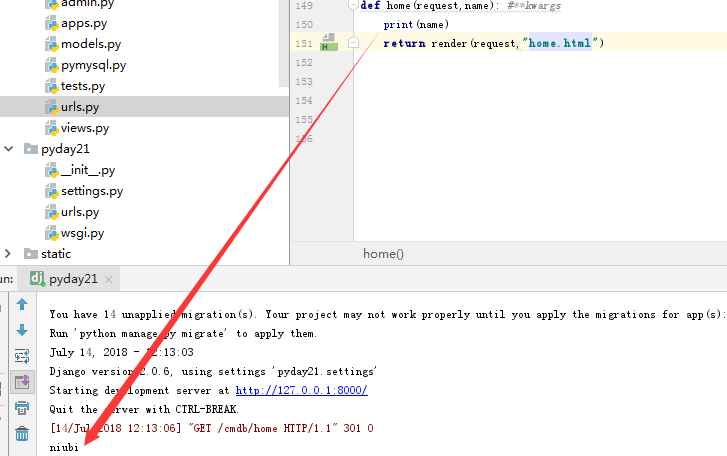
Task: Click project tree vertical scrollbar
Action: tap(284, 43)
